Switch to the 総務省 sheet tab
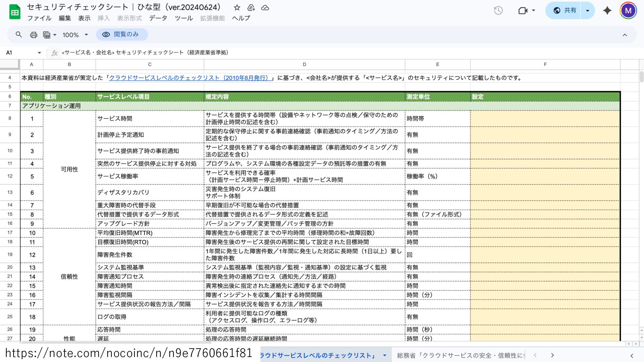 461,355
